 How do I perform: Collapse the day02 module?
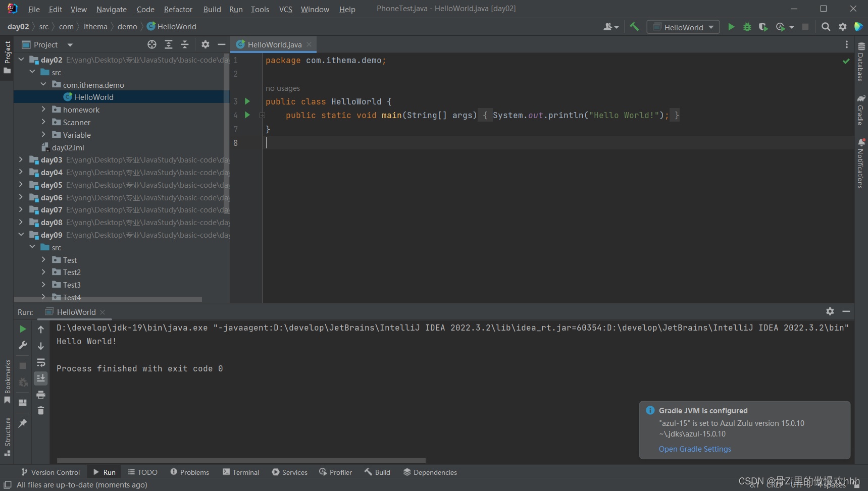point(21,60)
